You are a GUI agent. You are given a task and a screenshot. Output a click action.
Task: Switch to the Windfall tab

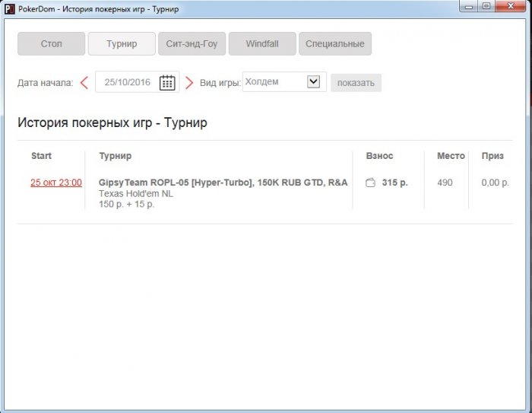coord(262,44)
